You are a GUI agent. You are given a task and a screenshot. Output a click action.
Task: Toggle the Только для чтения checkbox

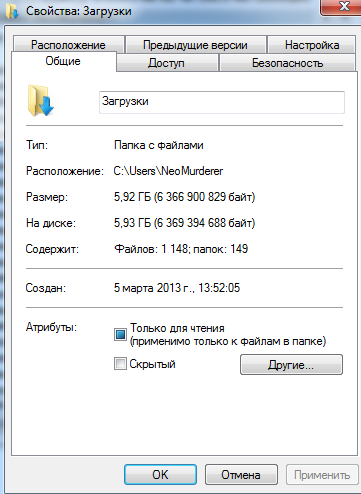[x=120, y=334]
